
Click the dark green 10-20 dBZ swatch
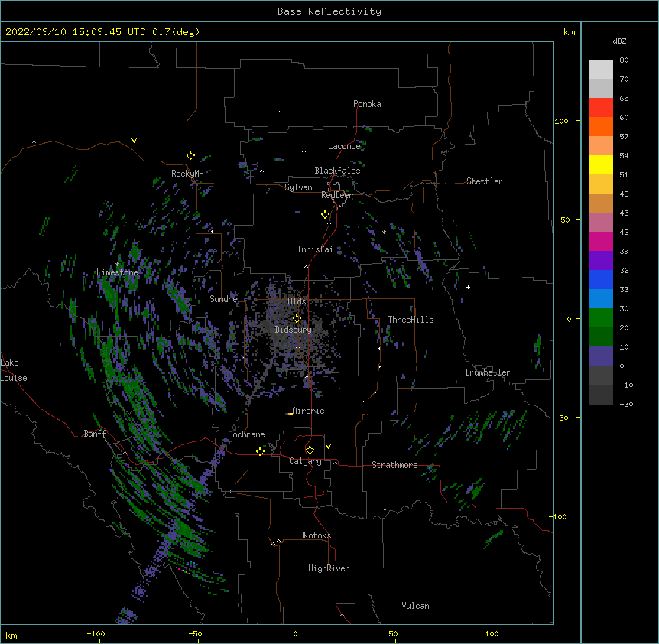click(601, 337)
